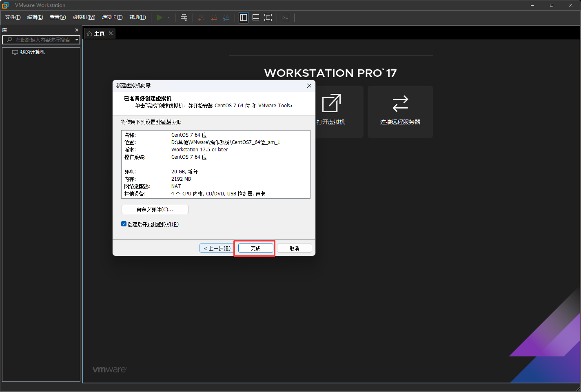Click the console view toolbar icon

[286, 18]
